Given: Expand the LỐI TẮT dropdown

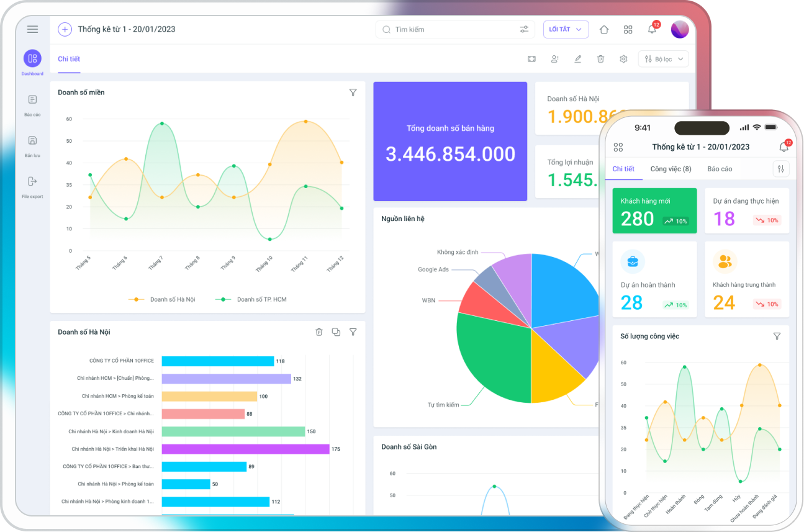Looking at the screenshot, I should pyautogui.click(x=566, y=29).
